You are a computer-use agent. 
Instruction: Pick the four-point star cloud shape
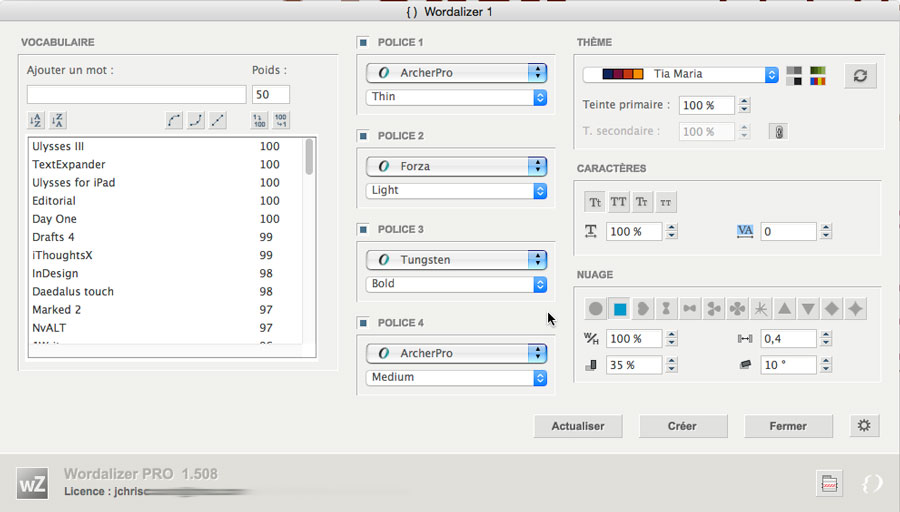point(856,309)
